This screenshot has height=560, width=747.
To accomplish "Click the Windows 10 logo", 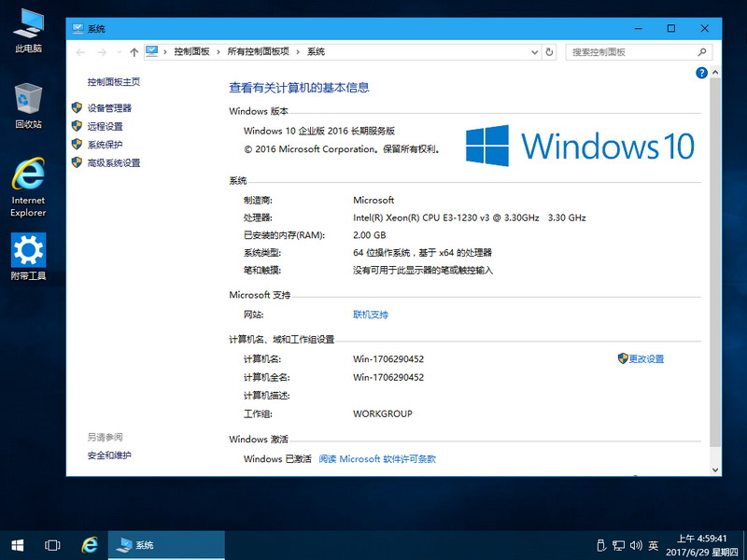I will point(579,146).
